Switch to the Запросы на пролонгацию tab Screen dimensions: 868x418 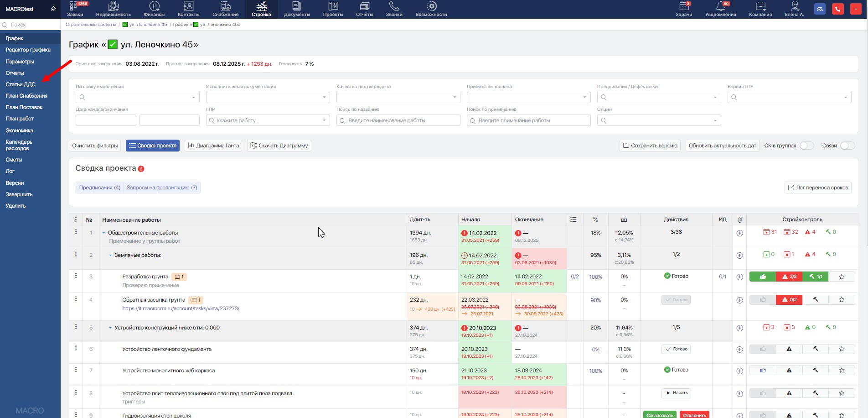(x=162, y=188)
